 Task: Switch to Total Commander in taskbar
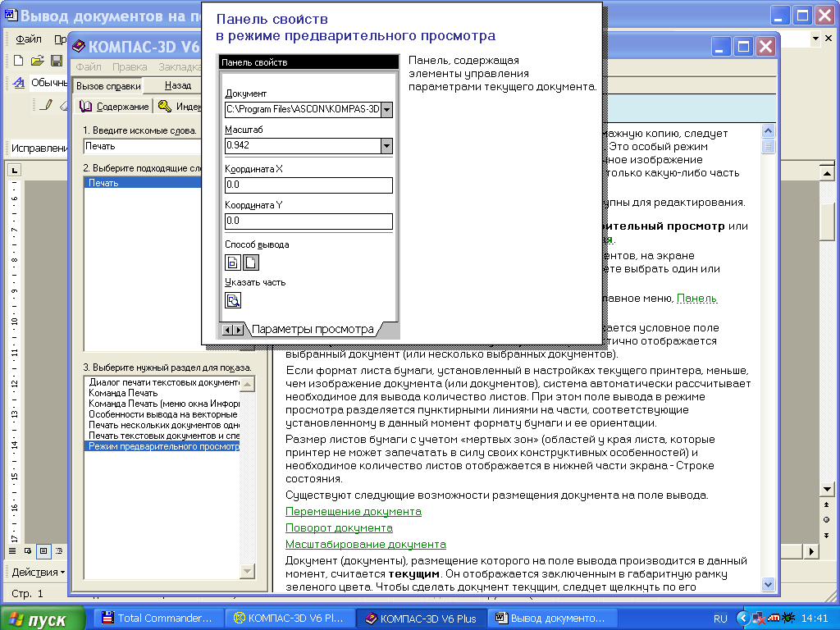pyautogui.click(x=157, y=619)
